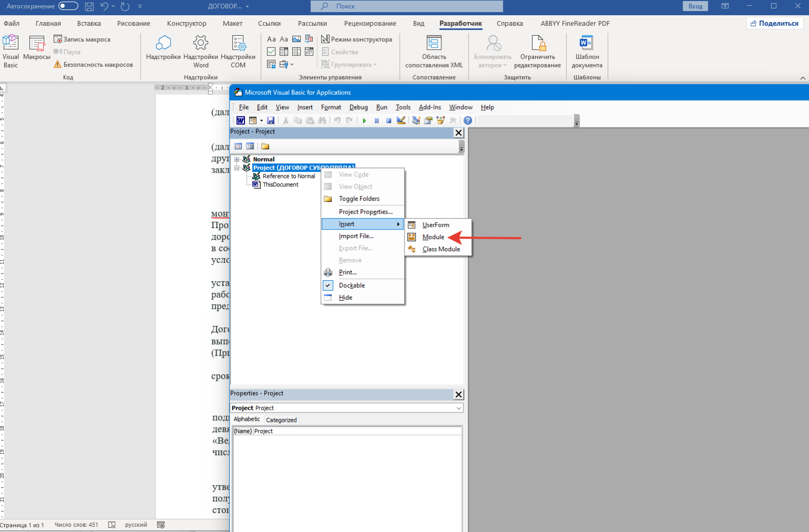Click the Run macro play icon

point(364,121)
